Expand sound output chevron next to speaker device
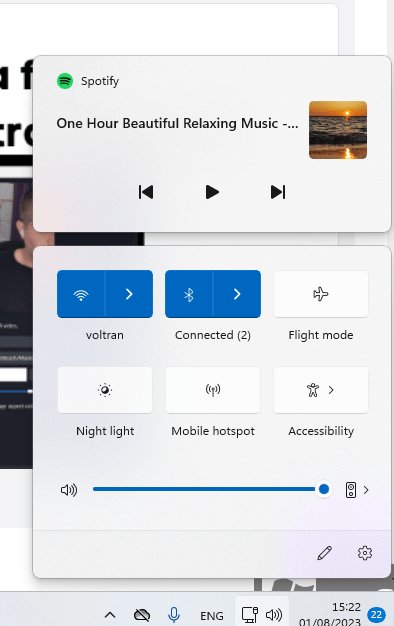Screen dimensions: 394x626 point(366,489)
